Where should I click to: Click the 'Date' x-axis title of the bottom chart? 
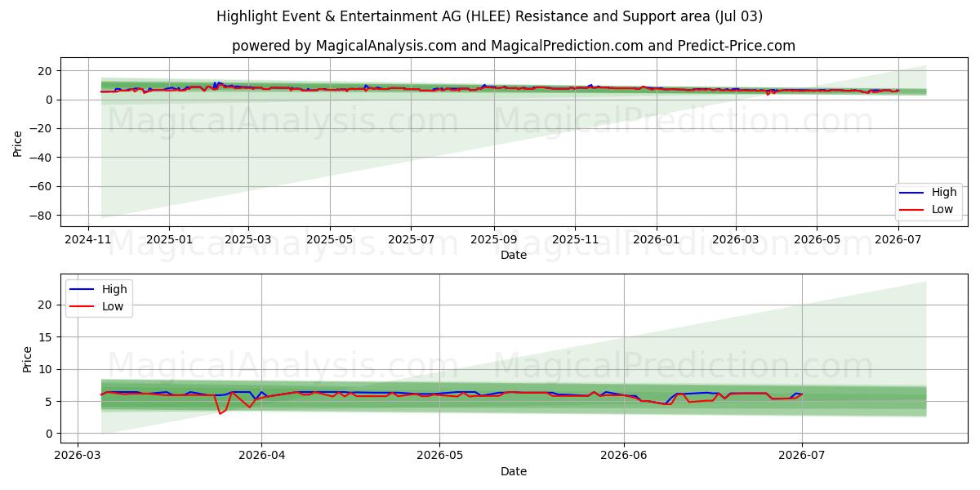(x=514, y=471)
